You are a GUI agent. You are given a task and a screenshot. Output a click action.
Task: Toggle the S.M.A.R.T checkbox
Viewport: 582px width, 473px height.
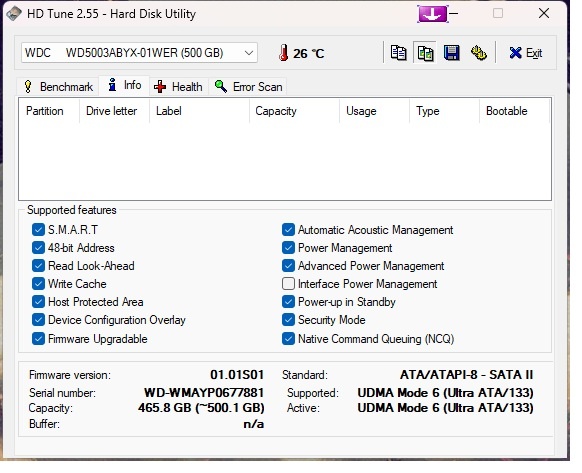pos(38,230)
